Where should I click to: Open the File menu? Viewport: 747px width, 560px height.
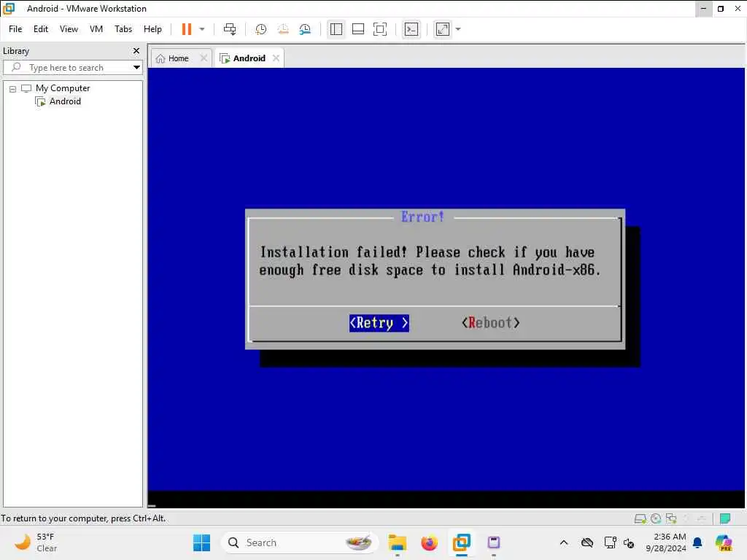tap(15, 29)
